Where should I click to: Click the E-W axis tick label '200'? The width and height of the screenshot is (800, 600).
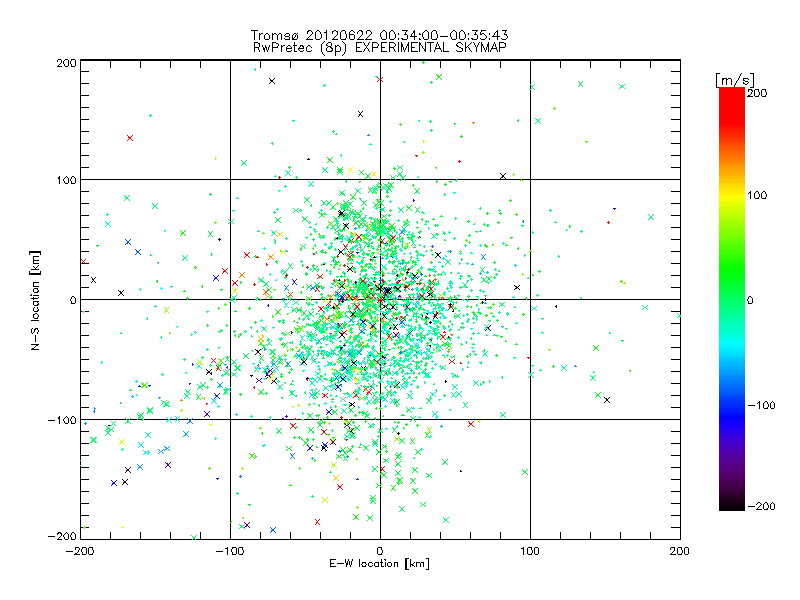pyautogui.click(x=680, y=551)
